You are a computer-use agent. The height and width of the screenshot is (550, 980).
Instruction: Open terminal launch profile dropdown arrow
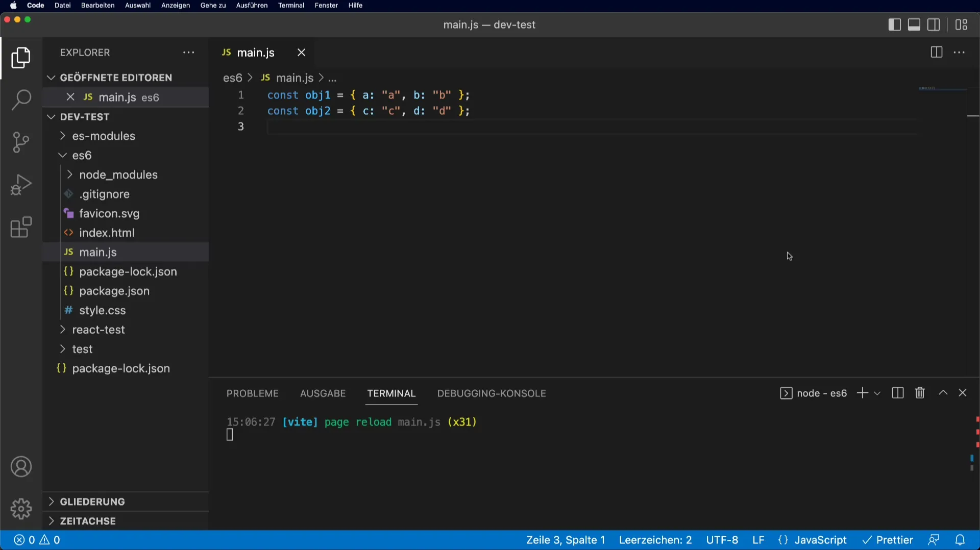click(877, 393)
